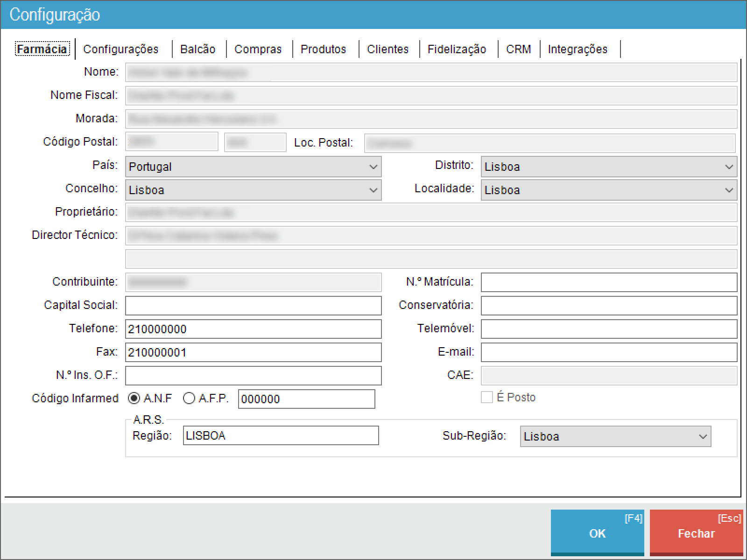Switch to the Produtos tab
Screen dimensions: 747x560
pos(324,49)
